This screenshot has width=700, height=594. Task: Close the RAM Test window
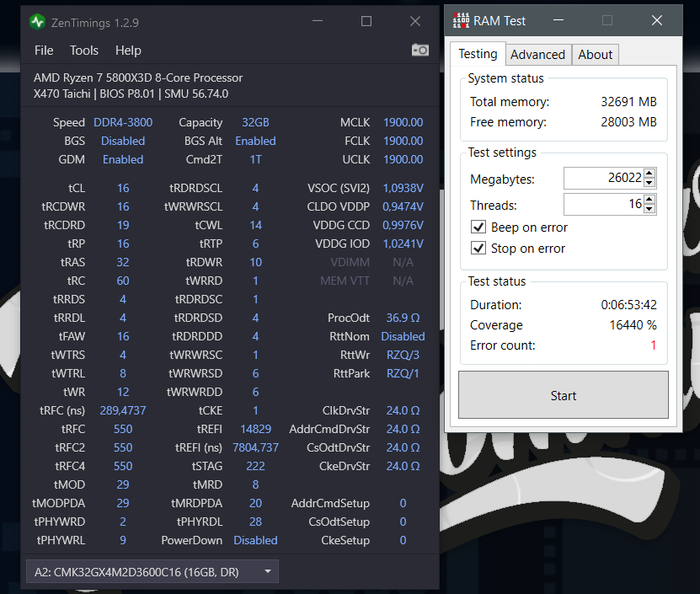657,20
